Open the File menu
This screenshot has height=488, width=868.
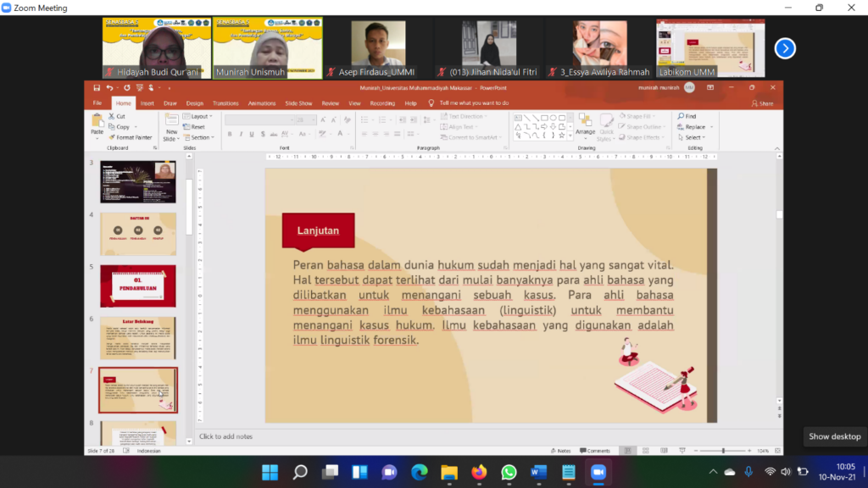click(x=97, y=103)
